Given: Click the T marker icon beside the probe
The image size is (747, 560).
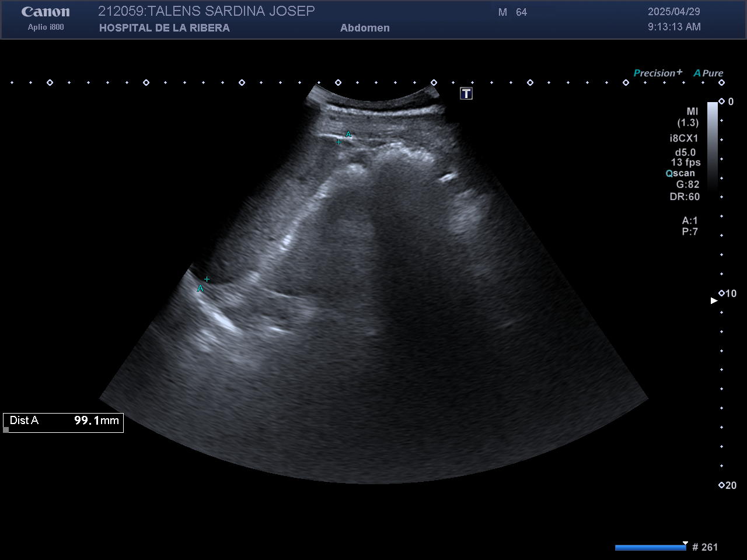Looking at the screenshot, I should (x=466, y=93).
